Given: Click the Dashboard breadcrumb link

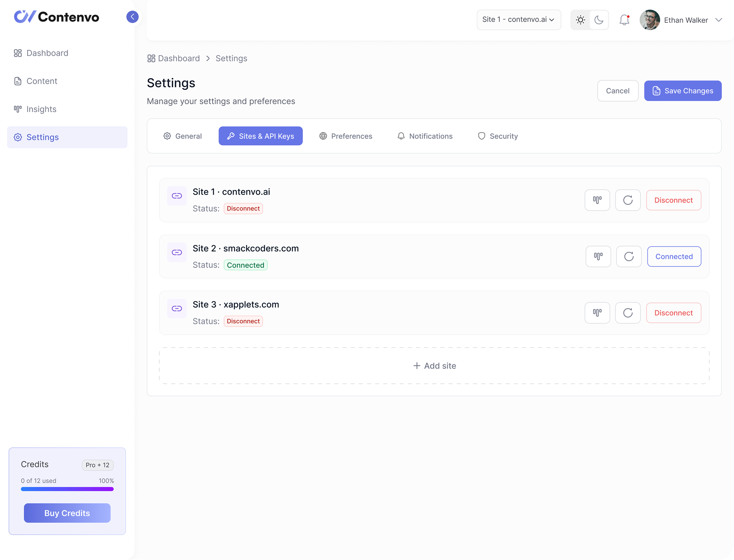Looking at the screenshot, I should click(x=178, y=58).
